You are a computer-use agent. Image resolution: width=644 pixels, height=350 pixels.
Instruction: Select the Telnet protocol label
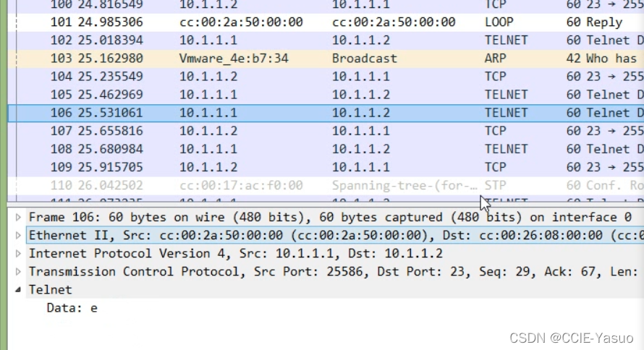tap(50, 290)
